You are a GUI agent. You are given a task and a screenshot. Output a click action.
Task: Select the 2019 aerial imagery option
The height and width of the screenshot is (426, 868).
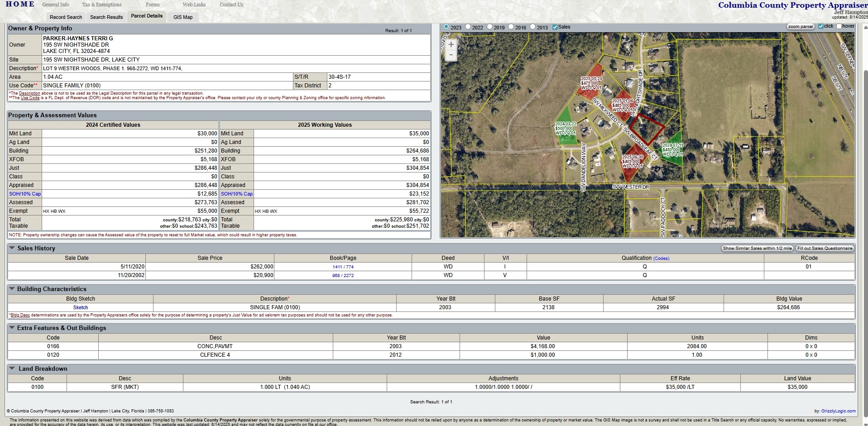tap(489, 27)
